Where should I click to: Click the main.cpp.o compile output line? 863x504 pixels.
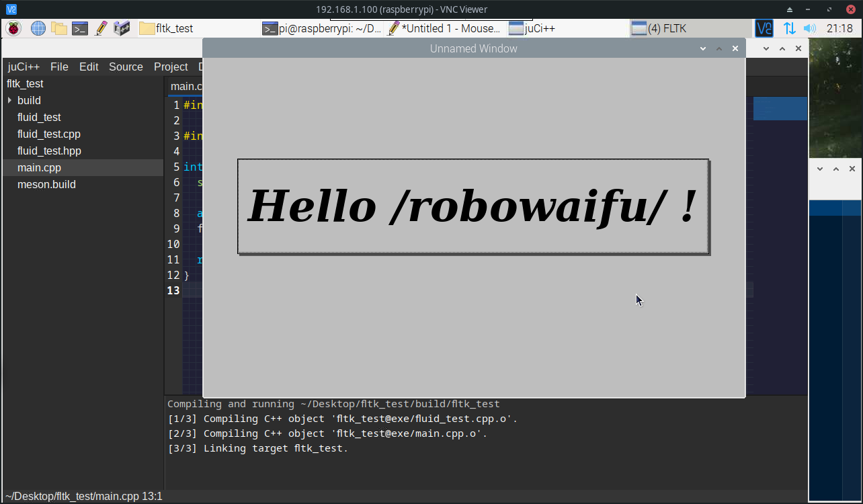(327, 433)
